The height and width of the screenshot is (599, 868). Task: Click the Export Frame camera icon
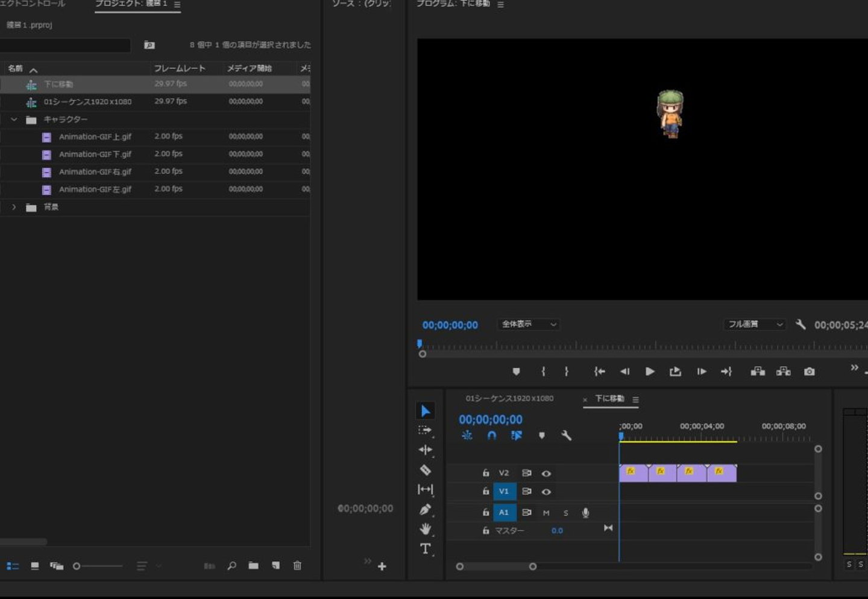pos(809,372)
